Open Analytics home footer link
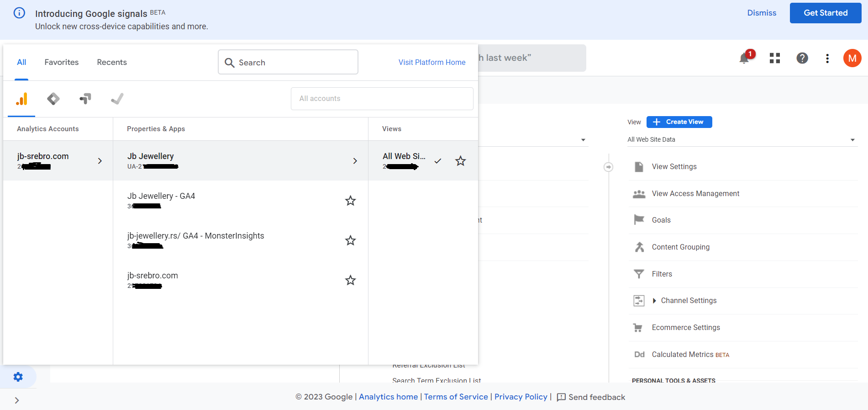Image resolution: width=868 pixels, height=410 pixels. 388,397
